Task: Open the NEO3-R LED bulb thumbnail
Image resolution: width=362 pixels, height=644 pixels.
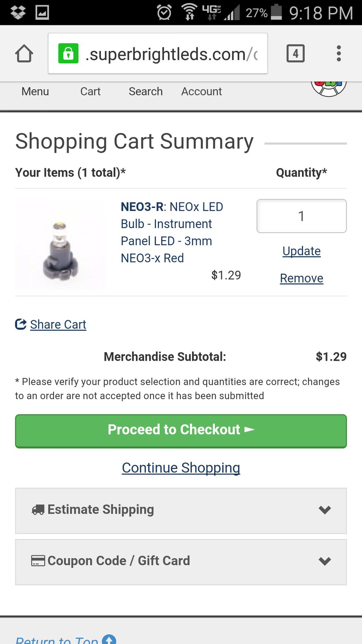Action: [60, 244]
